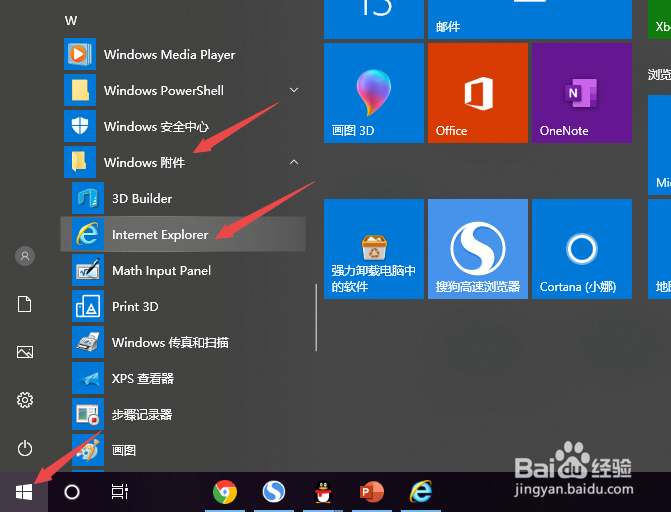The height and width of the screenshot is (512, 671).
Task: Select the 3D Builder label
Action: point(142,199)
